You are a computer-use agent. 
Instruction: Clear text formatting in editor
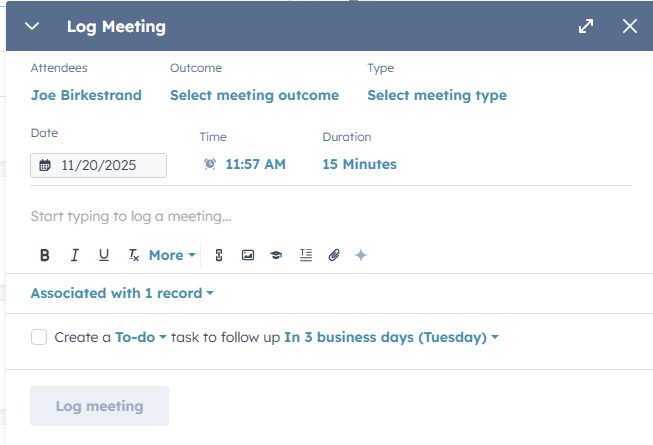click(133, 255)
